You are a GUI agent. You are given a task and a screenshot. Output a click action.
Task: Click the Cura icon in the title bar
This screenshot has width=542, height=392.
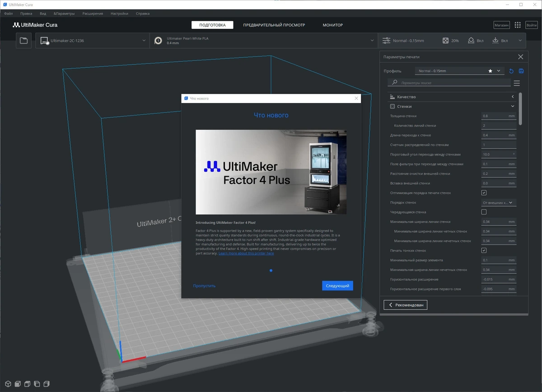(x=5, y=5)
